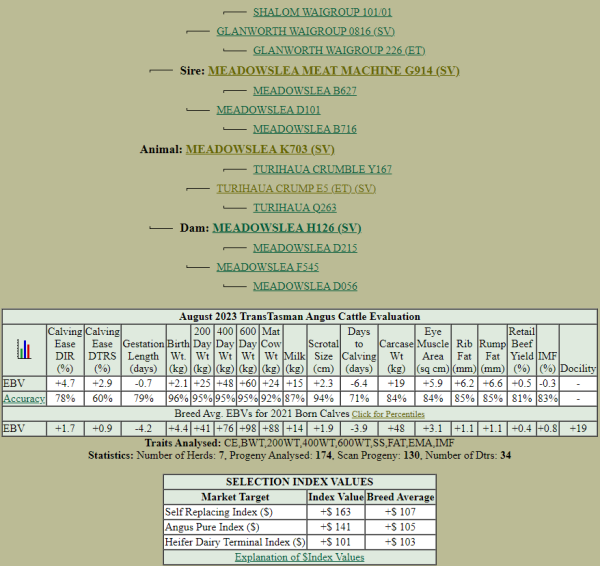
Task: Select MEADOWSLEA D056 in pedigree
Action: pos(304,286)
